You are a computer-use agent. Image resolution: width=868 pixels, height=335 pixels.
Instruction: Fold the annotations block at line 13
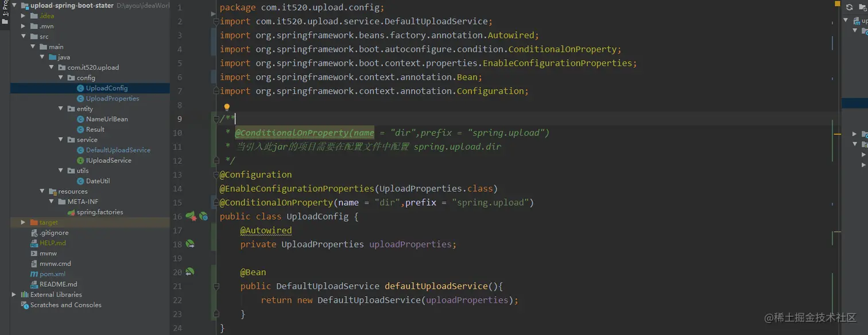pos(216,175)
